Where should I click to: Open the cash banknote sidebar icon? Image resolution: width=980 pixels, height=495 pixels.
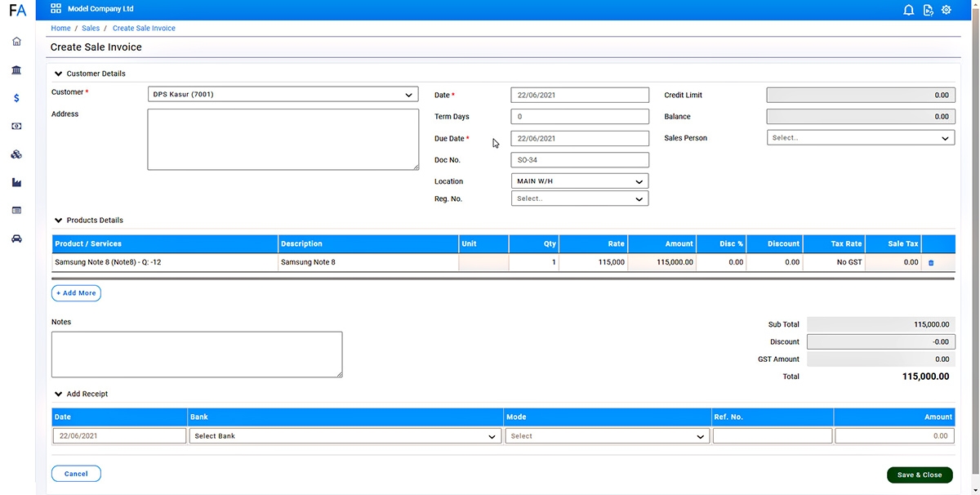pyautogui.click(x=17, y=127)
